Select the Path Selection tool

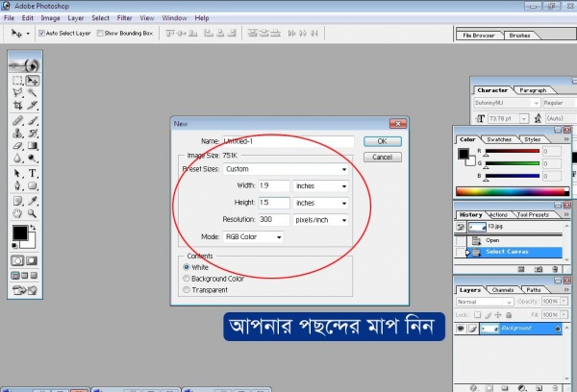tap(17, 173)
